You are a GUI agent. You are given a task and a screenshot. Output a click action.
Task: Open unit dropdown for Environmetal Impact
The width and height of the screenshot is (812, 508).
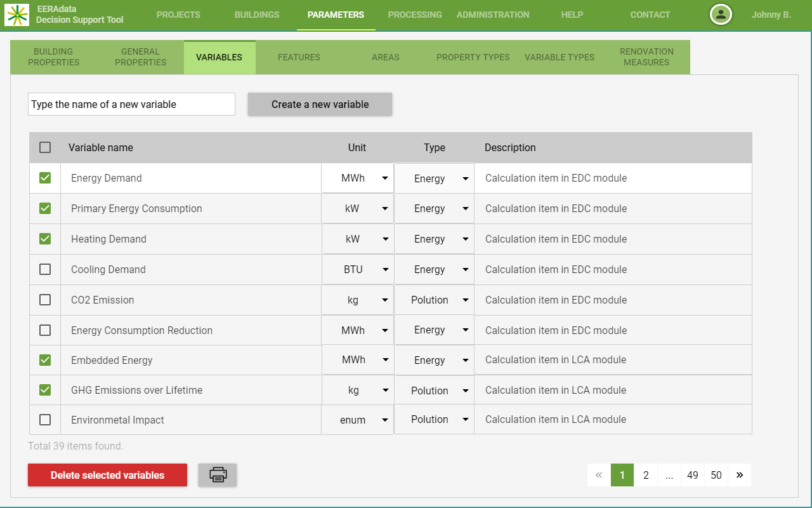click(384, 420)
